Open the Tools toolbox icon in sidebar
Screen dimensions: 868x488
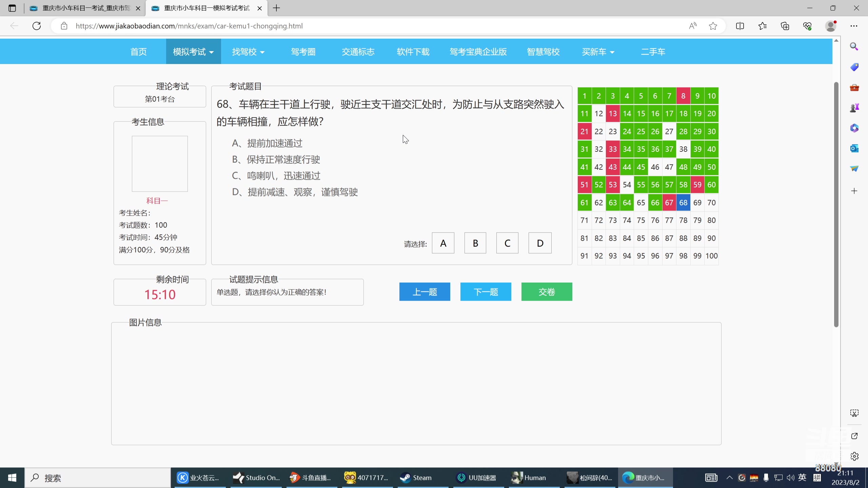coord(854,87)
